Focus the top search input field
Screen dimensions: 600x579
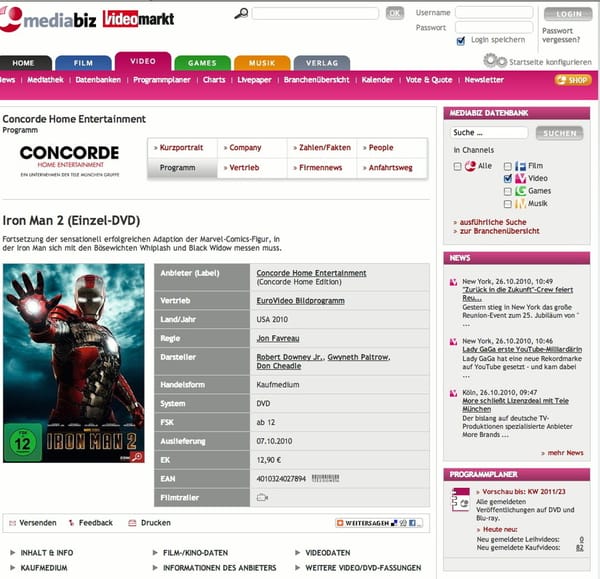(316, 13)
